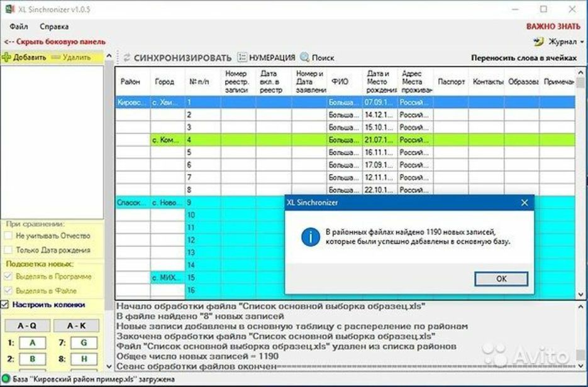Viewport: 588px width, 387px height.
Task: Click table scrollbar down arrow
Action: 580,295
